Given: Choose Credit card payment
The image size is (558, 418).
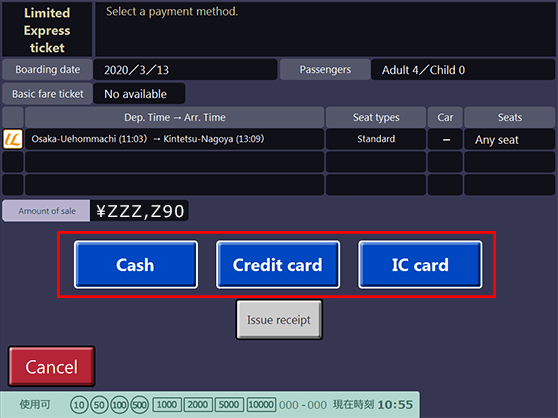Looking at the screenshot, I should [278, 264].
